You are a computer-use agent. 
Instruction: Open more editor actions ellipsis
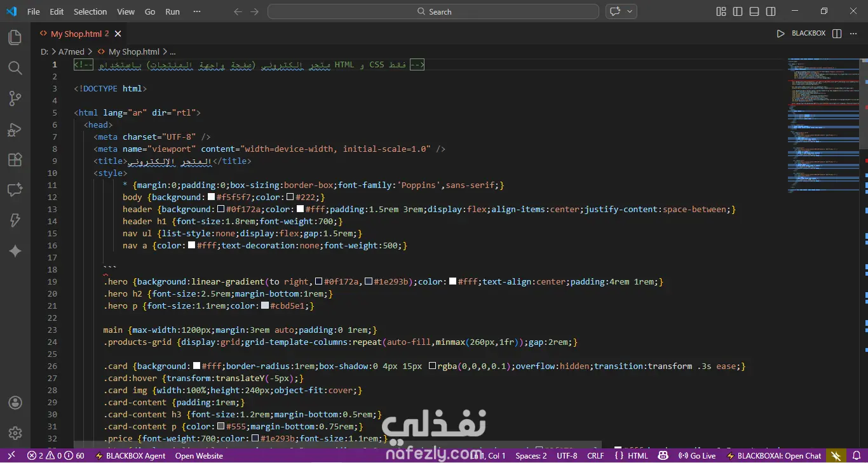pyautogui.click(x=853, y=34)
